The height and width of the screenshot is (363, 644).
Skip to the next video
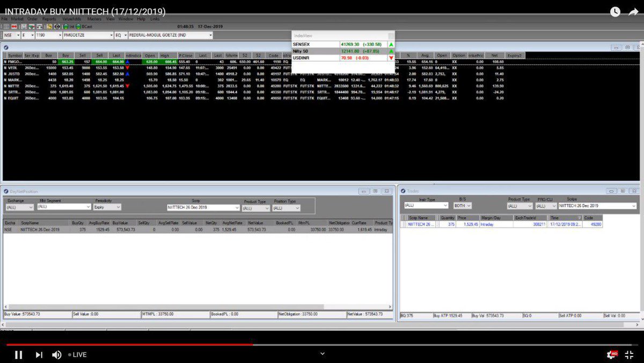point(39,354)
